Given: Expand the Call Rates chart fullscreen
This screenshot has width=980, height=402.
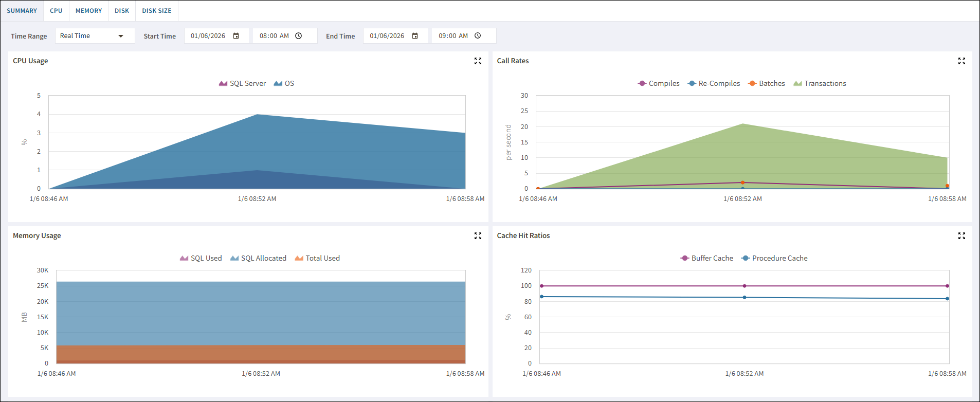Looking at the screenshot, I should pos(961,61).
